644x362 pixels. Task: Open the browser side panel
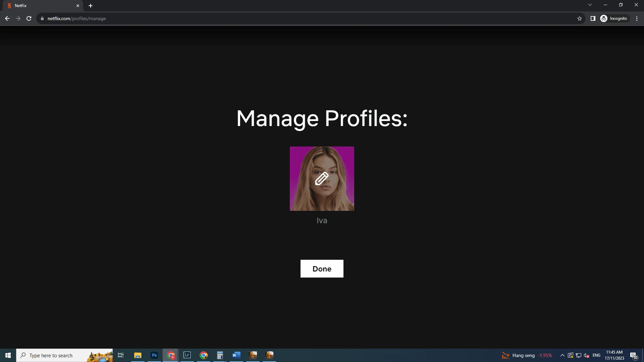(x=593, y=18)
